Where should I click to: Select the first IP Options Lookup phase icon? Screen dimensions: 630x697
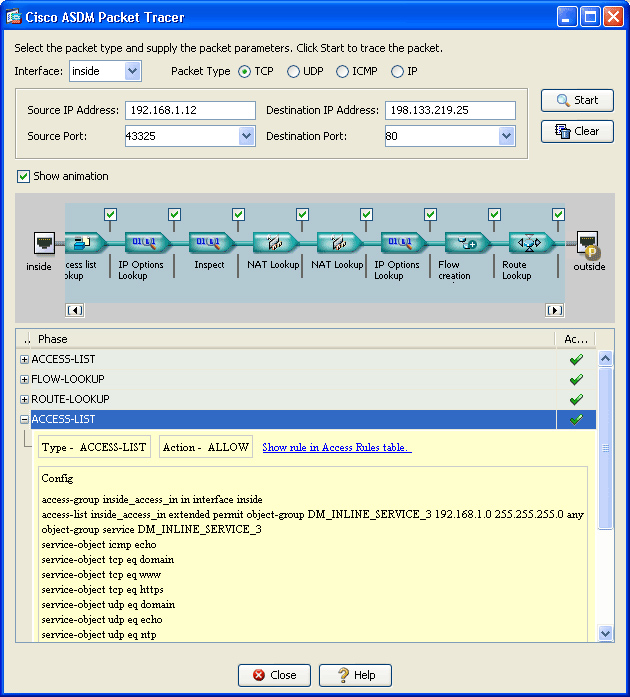[147, 243]
